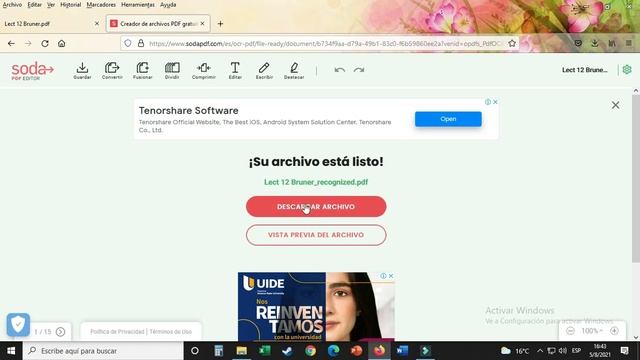Open Windows Start menu
Screen dimensions: 640x360
[x=11, y=351]
